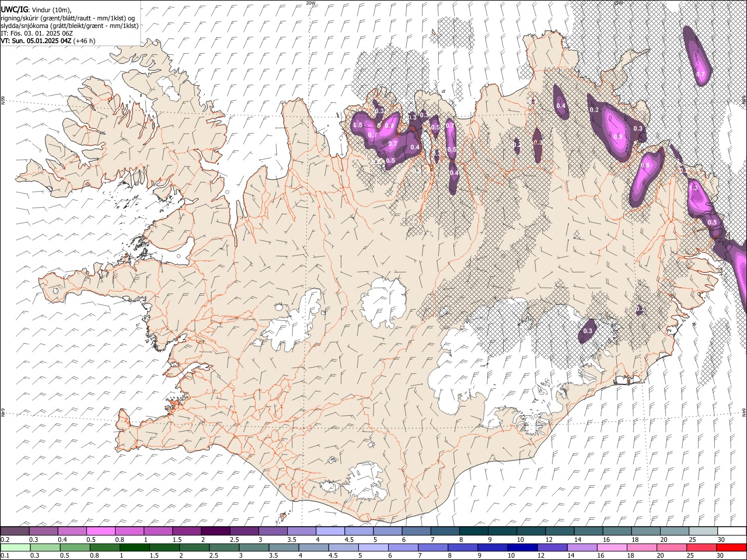Click the 'rigning/skúrir' legend description line
Viewport: 747px width, 560px height.
[68, 18]
